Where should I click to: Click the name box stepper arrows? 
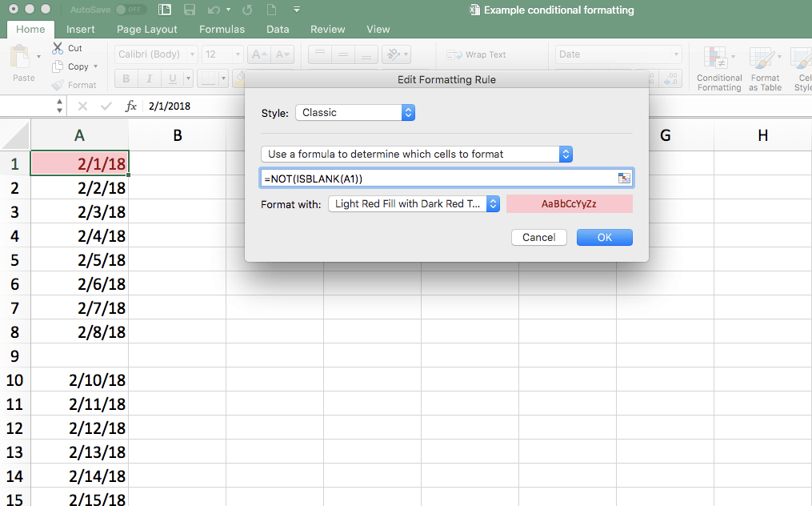click(59, 106)
